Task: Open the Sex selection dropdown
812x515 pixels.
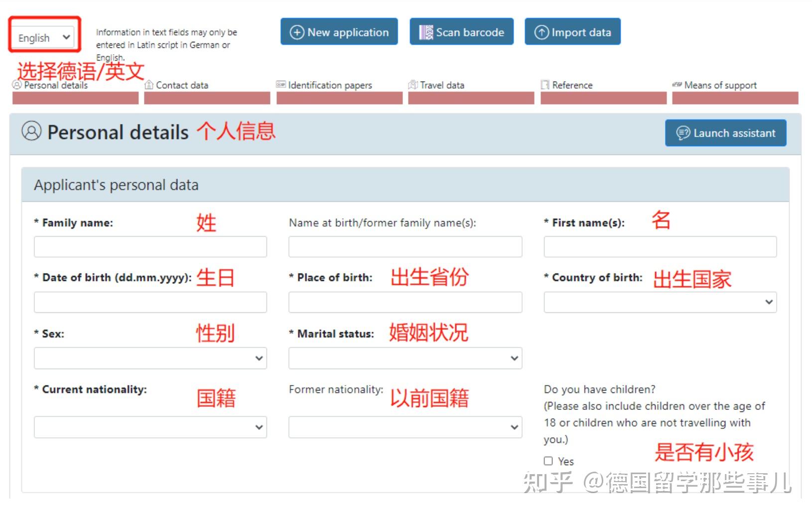Action: pos(149,358)
